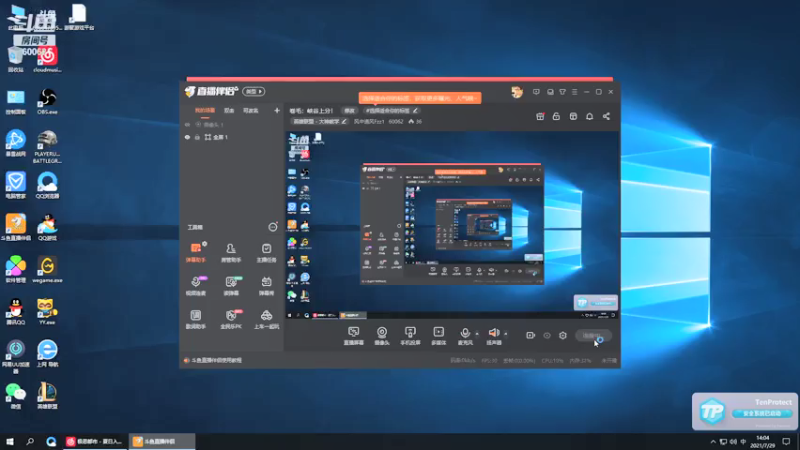Open the Action Center notification icon
Screen dimensions: 800x450
786,441
